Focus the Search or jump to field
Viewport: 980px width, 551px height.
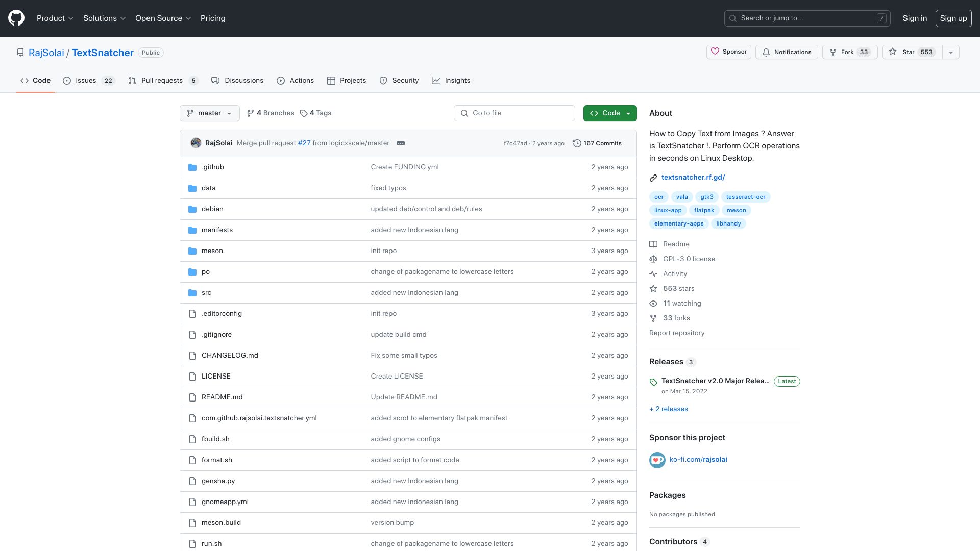click(807, 18)
